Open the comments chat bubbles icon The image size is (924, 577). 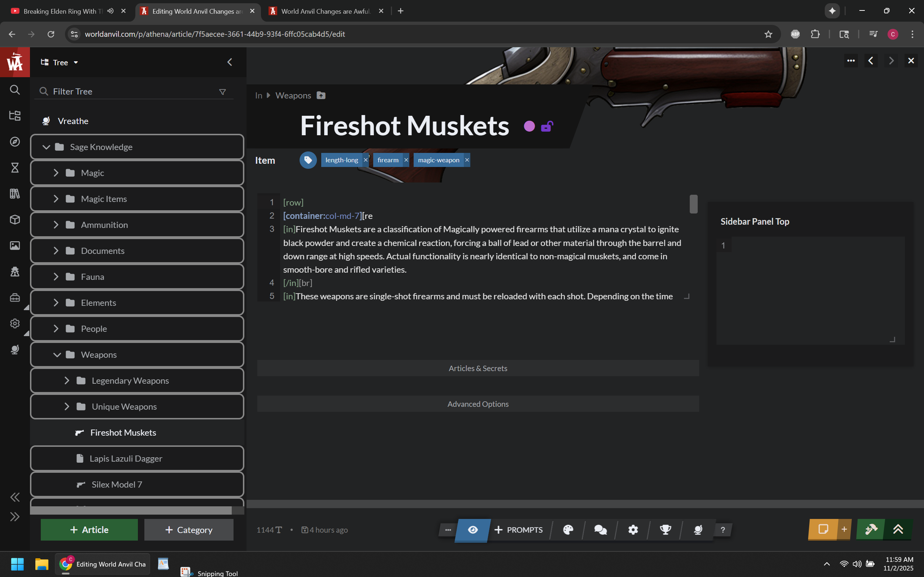click(x=600, y=530)
